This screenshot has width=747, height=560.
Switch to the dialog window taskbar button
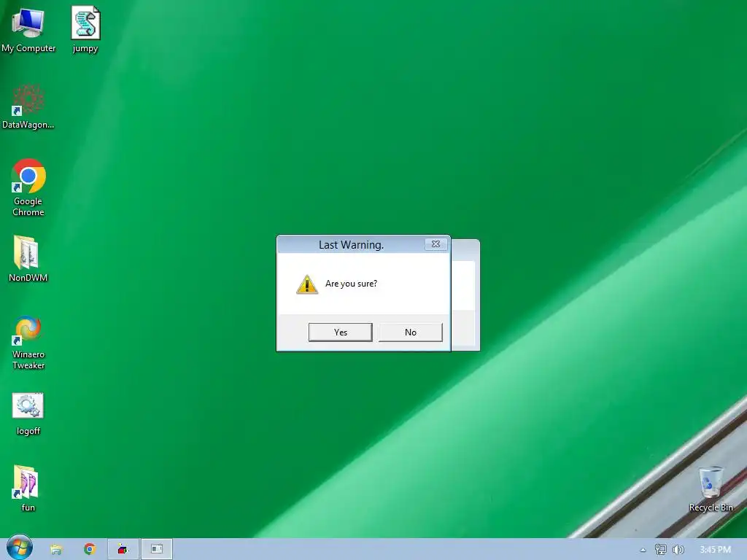click(x=157, y=549)
